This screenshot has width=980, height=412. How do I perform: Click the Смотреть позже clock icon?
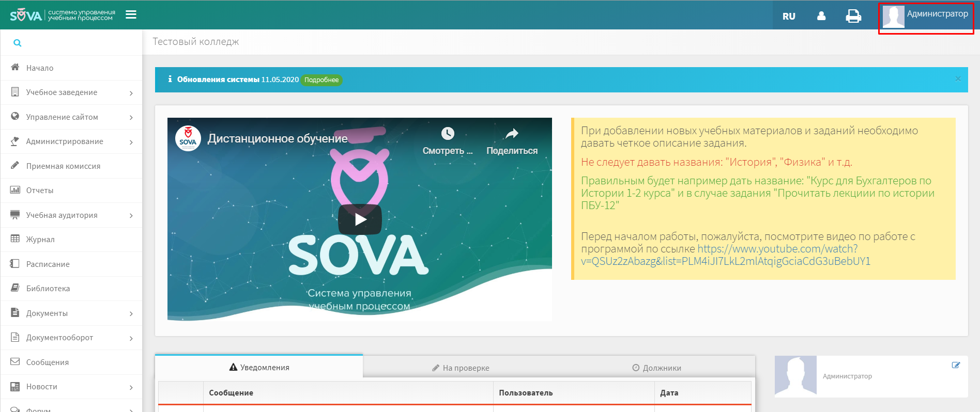(x=448, y=134)
